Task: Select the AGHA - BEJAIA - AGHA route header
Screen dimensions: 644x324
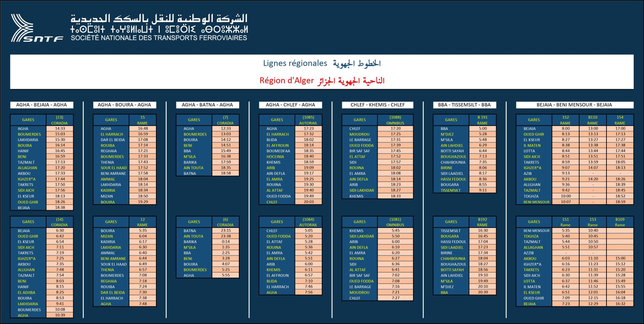Action: coord(42,105)
